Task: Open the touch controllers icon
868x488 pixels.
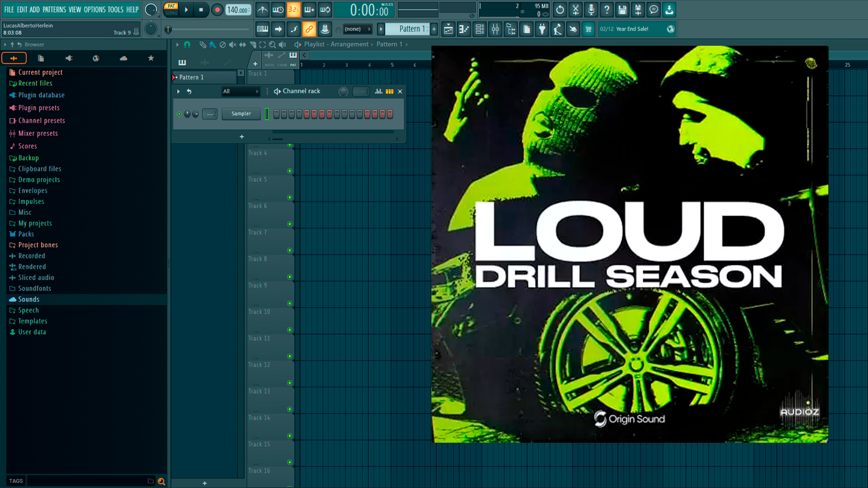Action: pos(573,29)
